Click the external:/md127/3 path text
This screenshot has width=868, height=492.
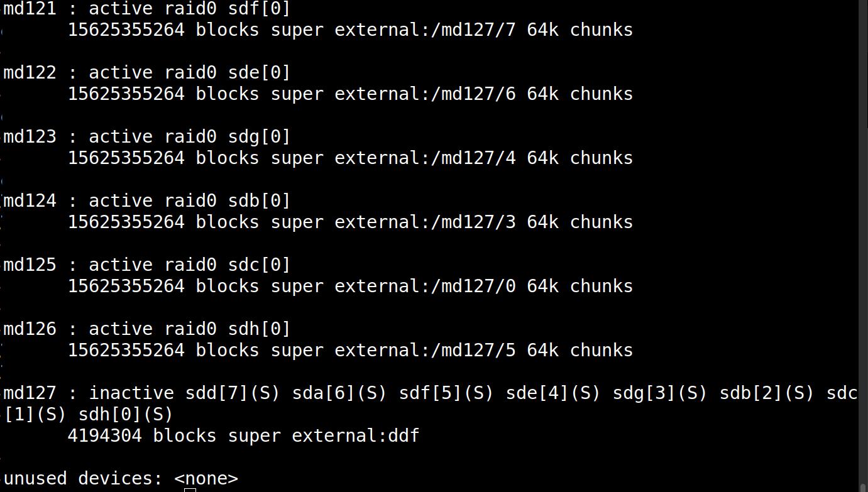(425, 222)
